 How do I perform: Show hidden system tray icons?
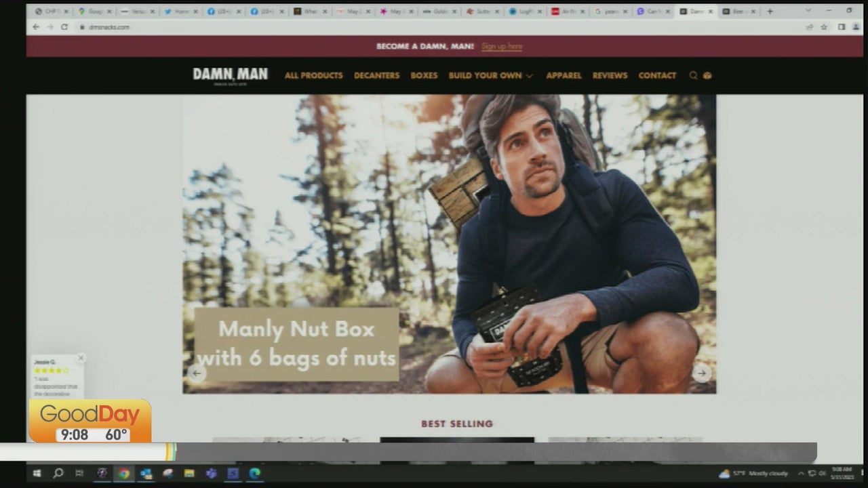click(801, 473)
